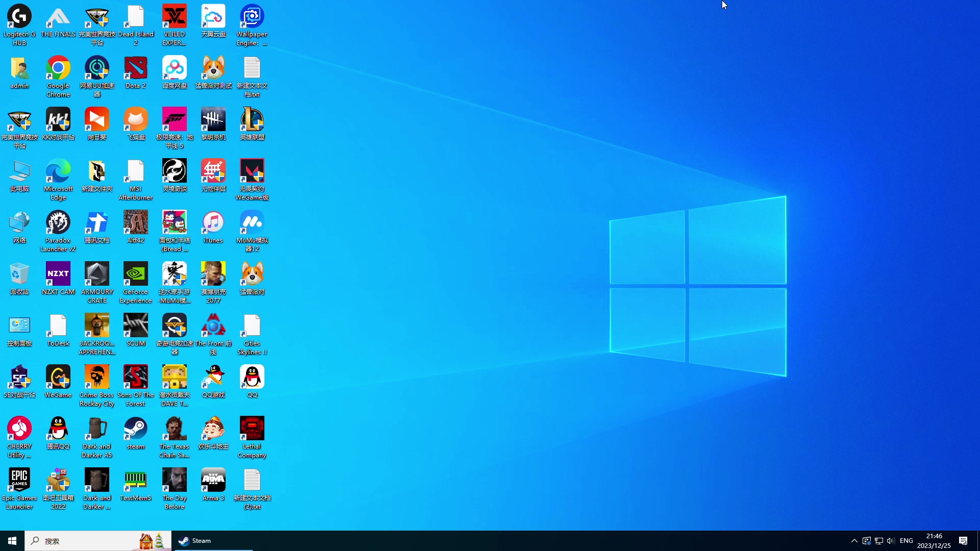The image size is (980, 551).
Task: Open the recycle bin (回收站) icon
Action: pyautogui.click(x=19, y=278)
